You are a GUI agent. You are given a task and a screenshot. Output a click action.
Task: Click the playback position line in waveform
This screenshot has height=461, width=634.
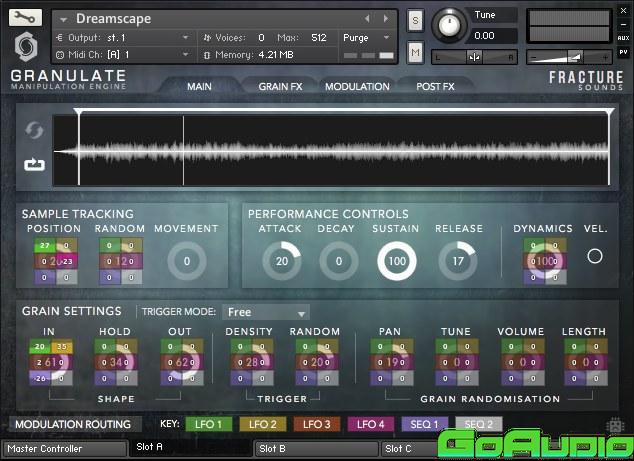[183, 150]
